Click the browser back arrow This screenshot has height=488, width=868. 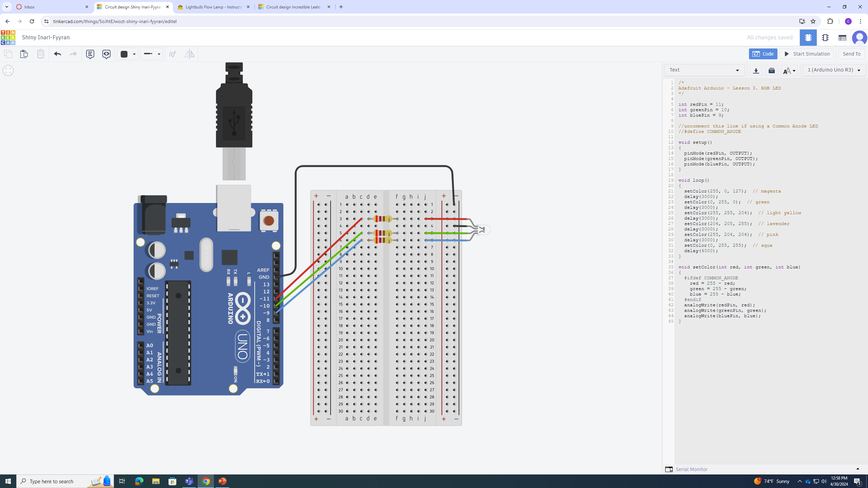pos(7,21)
